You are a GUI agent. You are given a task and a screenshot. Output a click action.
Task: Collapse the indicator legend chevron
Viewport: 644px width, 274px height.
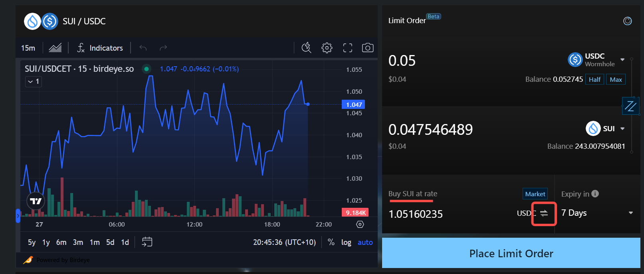click(34, 82)
